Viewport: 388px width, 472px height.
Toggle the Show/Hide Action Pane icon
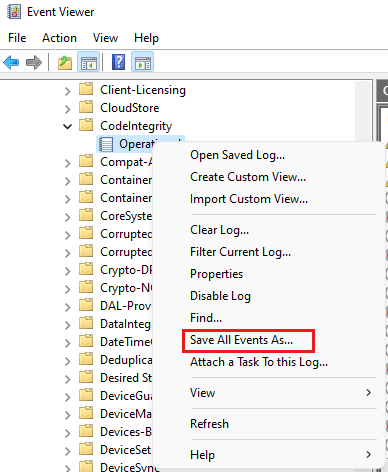pos(143,62)
